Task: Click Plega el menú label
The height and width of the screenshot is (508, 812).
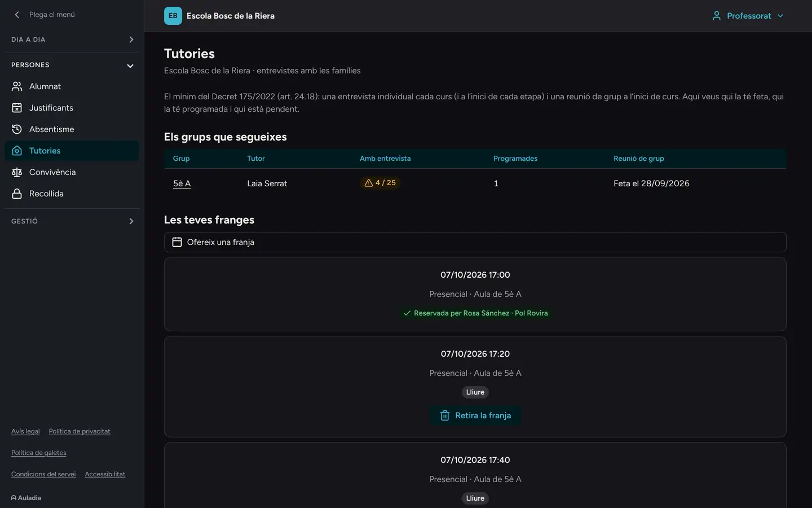Action: [52, 15]
